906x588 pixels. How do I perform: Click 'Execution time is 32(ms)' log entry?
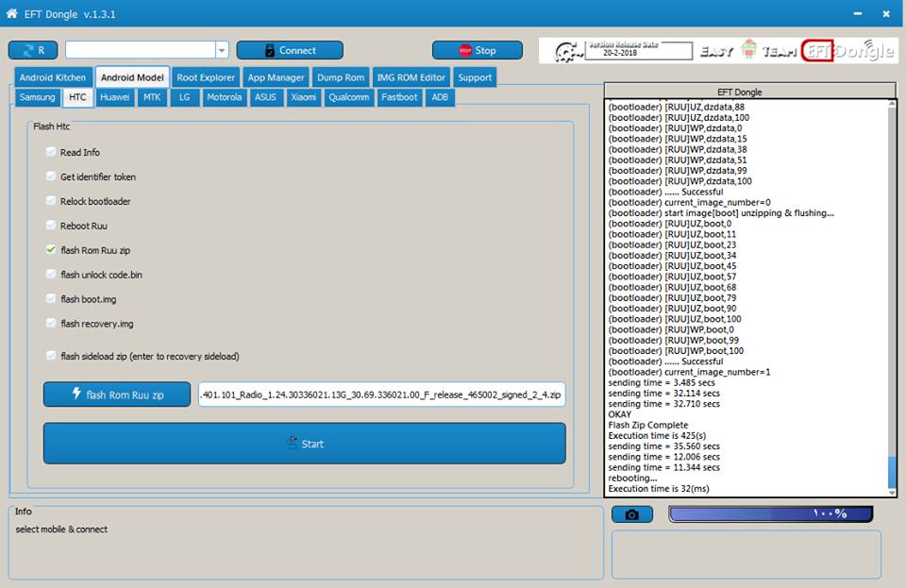tap(658, 489)
